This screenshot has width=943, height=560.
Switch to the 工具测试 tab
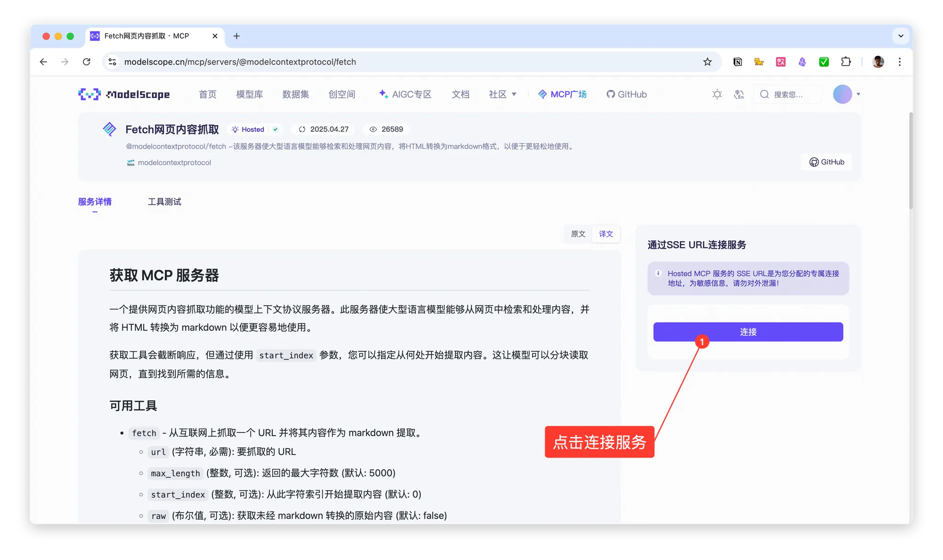tap(164, 202)
